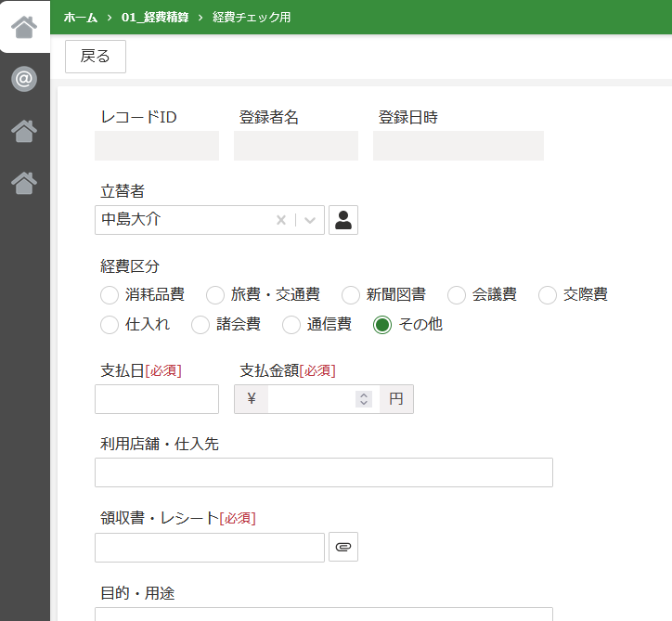
Task: Click the paperclip attach icon
Action: [x=343, y=547]
